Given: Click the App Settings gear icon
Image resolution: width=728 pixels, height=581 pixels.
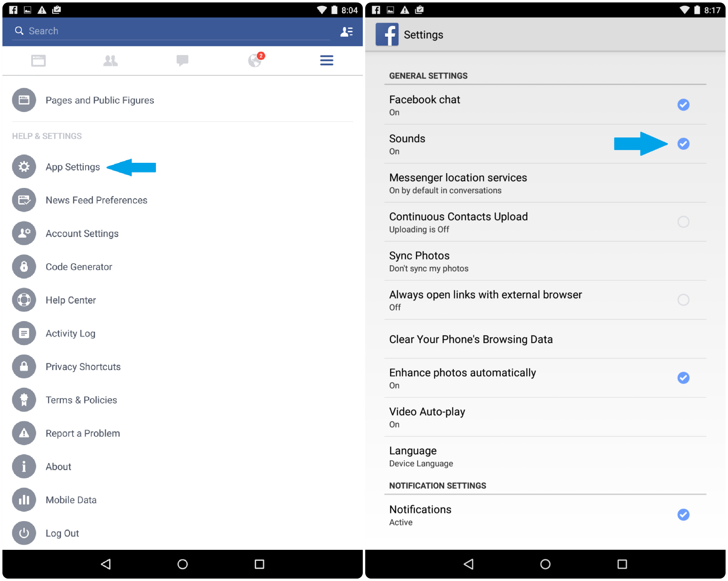Looking at the screenshot, I should click(x=24, y=166).
